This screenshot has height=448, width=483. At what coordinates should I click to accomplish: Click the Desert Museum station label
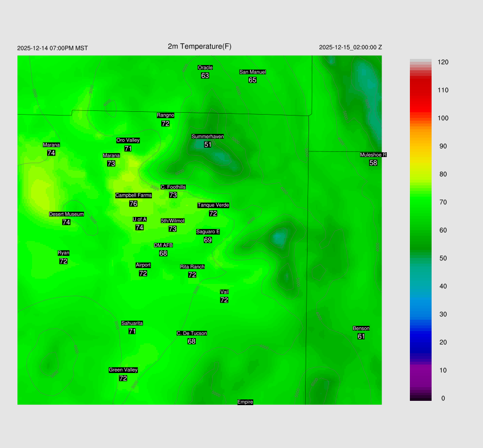click(67, 215)
